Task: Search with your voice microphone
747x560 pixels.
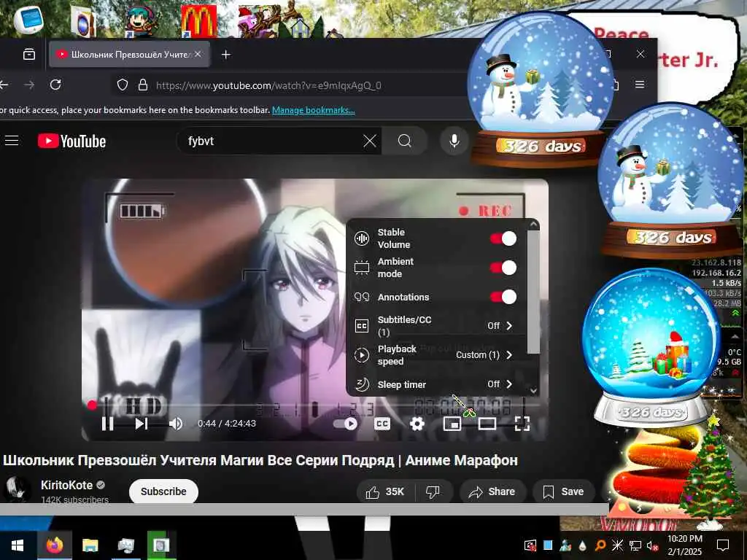Action: pyautogui.click(x=454, y=141)
